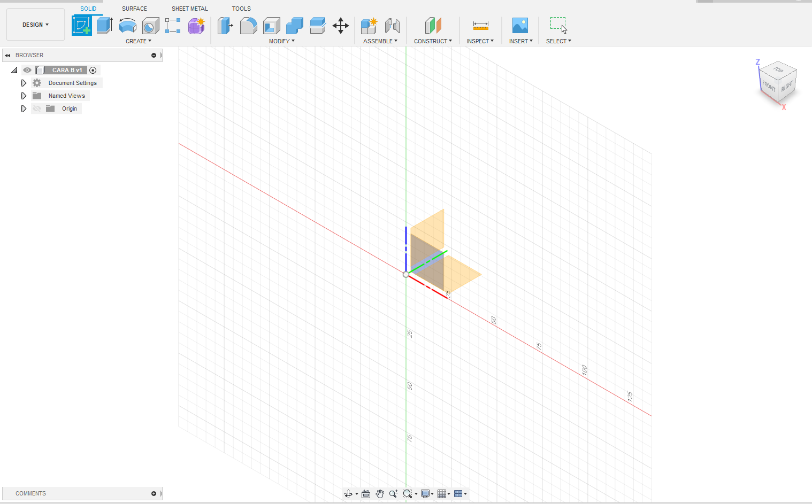Open the SELECT dropdown menu
This screenshot has height=504, width=812.
(558, 41)
